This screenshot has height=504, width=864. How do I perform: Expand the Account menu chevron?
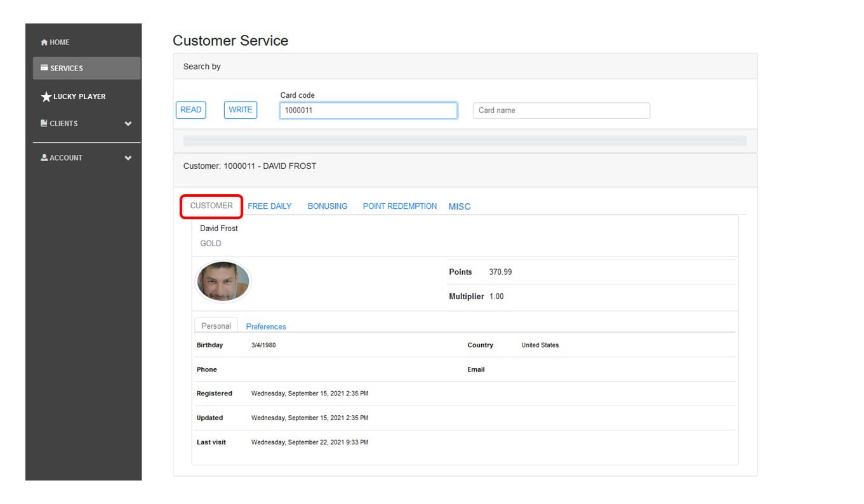click(128, 158)
